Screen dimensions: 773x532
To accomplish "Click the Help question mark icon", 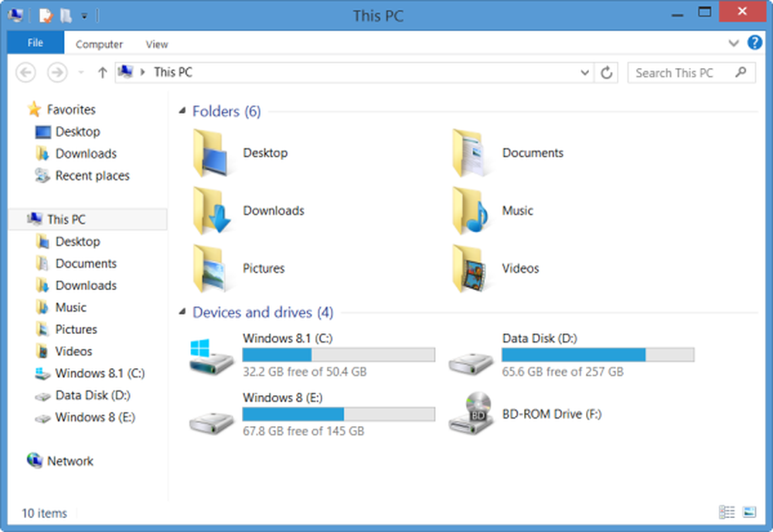I will click(754, 43).
